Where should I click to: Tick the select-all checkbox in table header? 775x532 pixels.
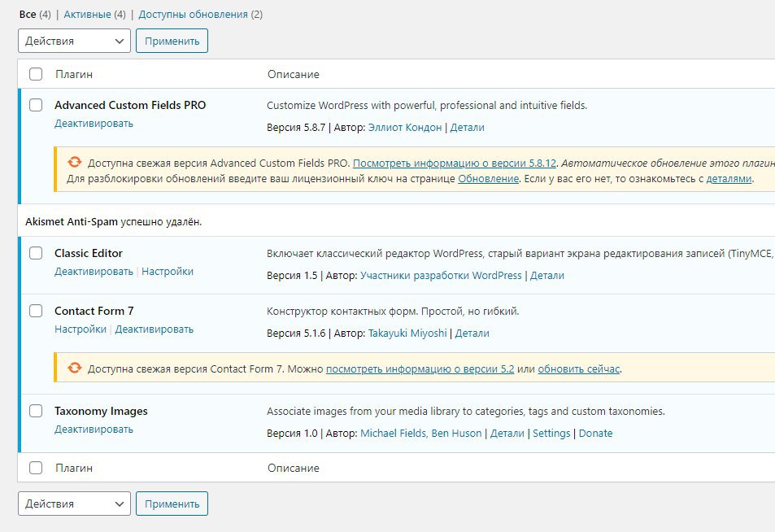tap(36, 74)
